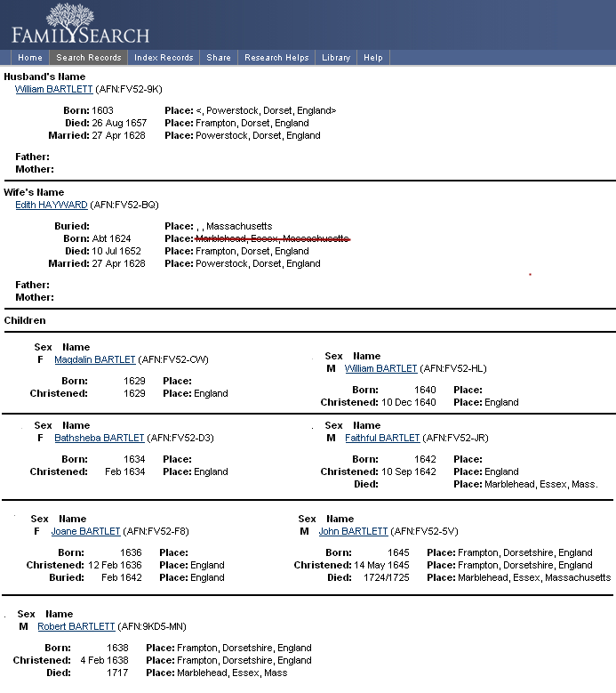
Task: Click the Help tab
Action: (373, 58)
